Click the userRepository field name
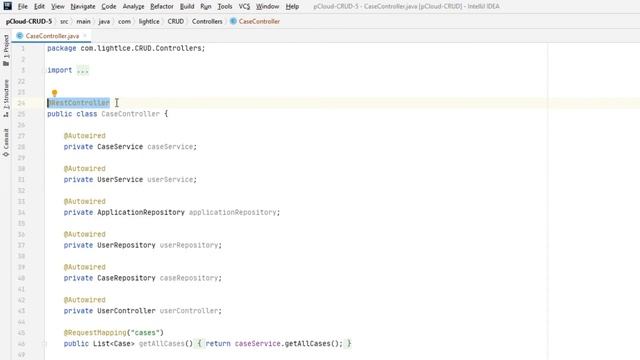 pyautogui.click(x=189, y=245)
